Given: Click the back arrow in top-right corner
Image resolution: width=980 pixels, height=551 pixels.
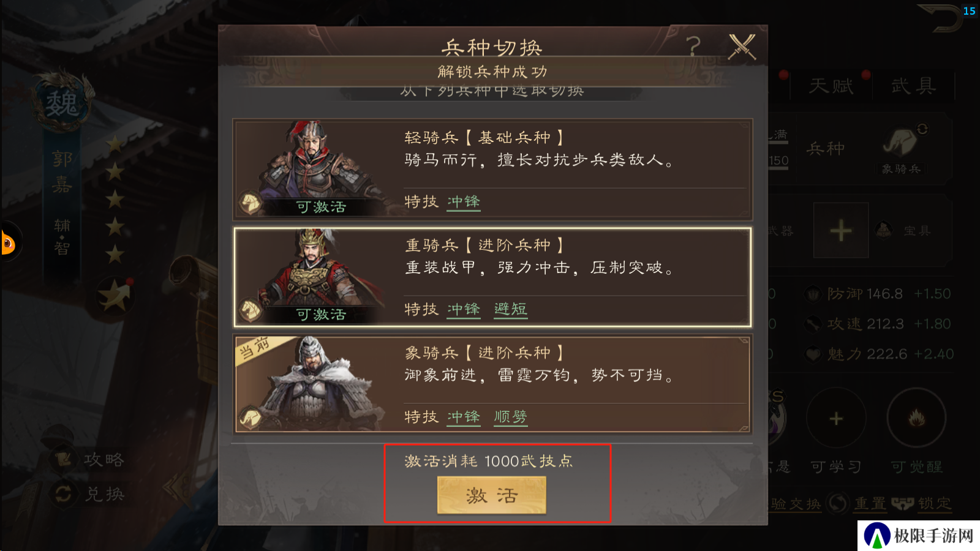Looking at the screenshot, I should coord(941,18).
